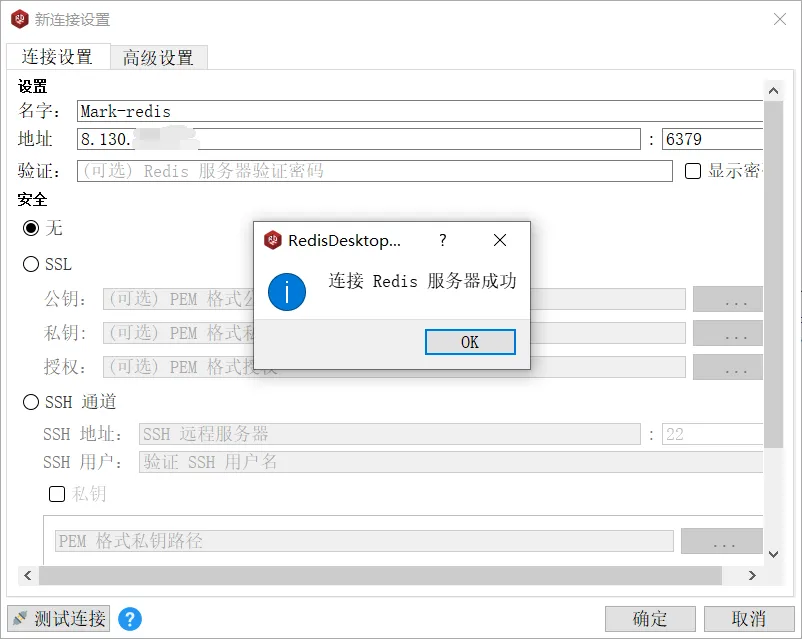Click the ? help icon in the popup titlebar
This screenshot has width=802, height=639.
(x=442, y=240)
